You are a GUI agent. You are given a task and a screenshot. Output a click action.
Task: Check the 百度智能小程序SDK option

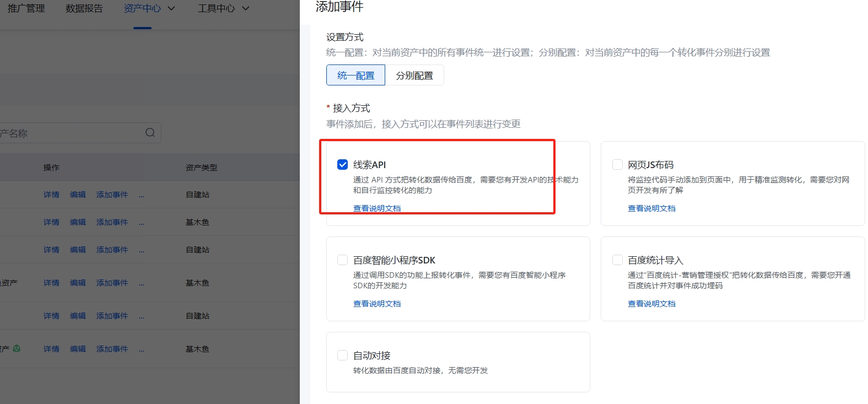click(342, 260)
